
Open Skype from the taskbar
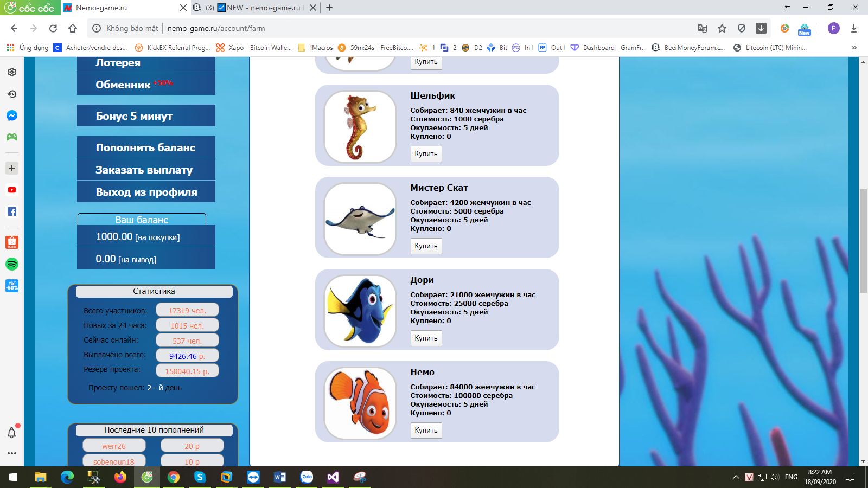[200, 477]
